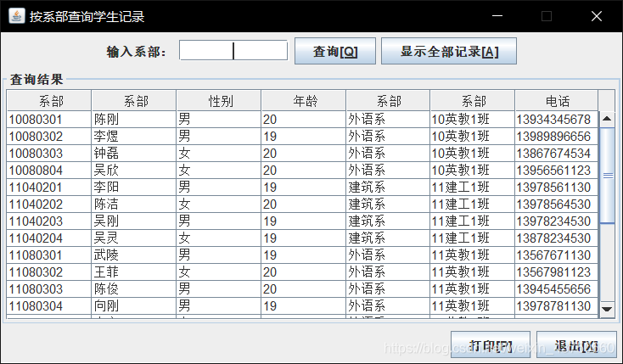Click the table scrollbar down arrow
The image size is (623, 364).
click(x=607, y=309)
